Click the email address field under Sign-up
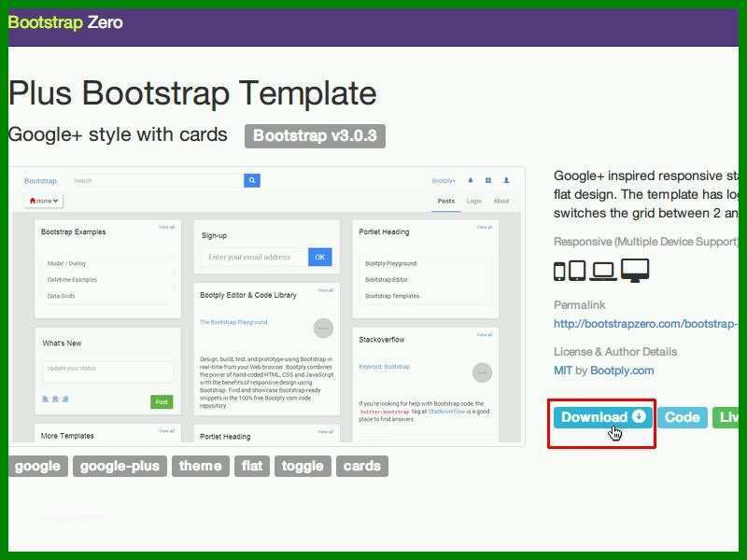Viewport: 747px width, 560px height. [255, 258]
